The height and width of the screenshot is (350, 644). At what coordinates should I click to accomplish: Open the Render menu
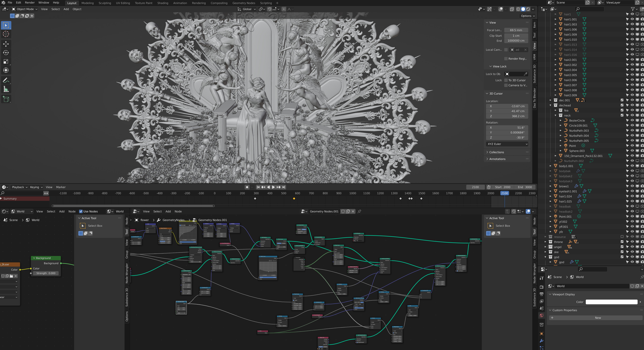pos(30,3)
